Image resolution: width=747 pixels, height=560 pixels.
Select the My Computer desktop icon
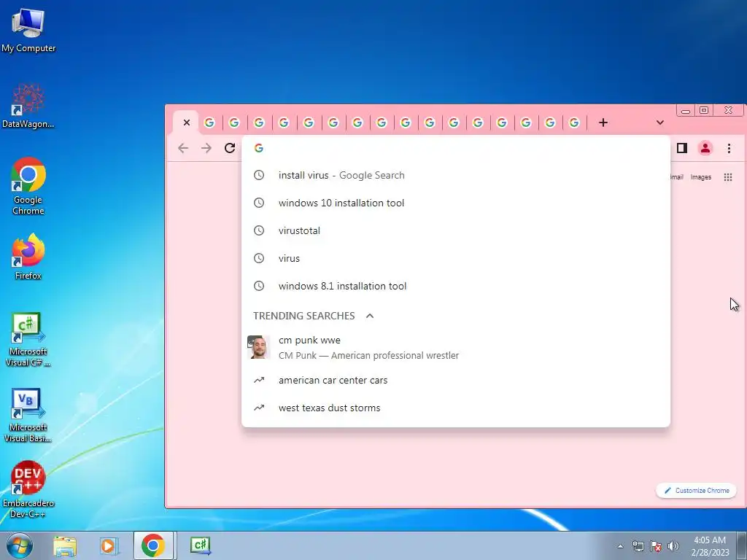(x=28, y=29)
